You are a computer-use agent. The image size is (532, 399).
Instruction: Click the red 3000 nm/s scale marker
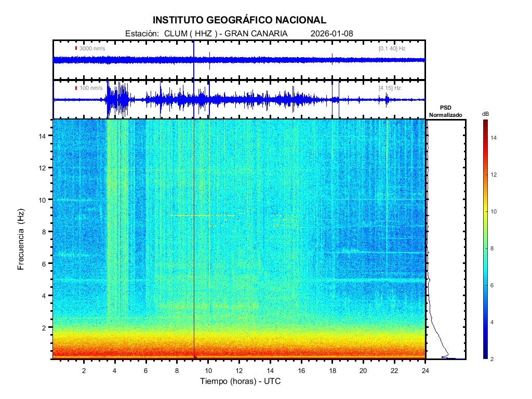tap(76, 48)
